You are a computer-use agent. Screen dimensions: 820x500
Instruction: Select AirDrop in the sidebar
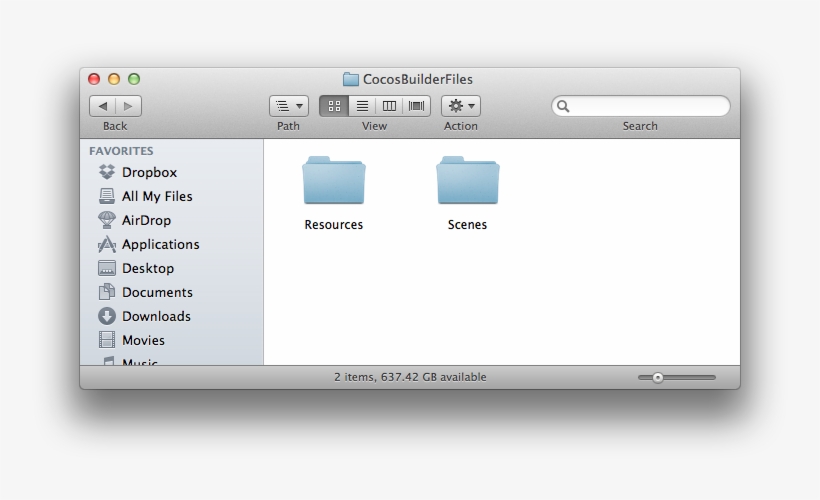145,220
